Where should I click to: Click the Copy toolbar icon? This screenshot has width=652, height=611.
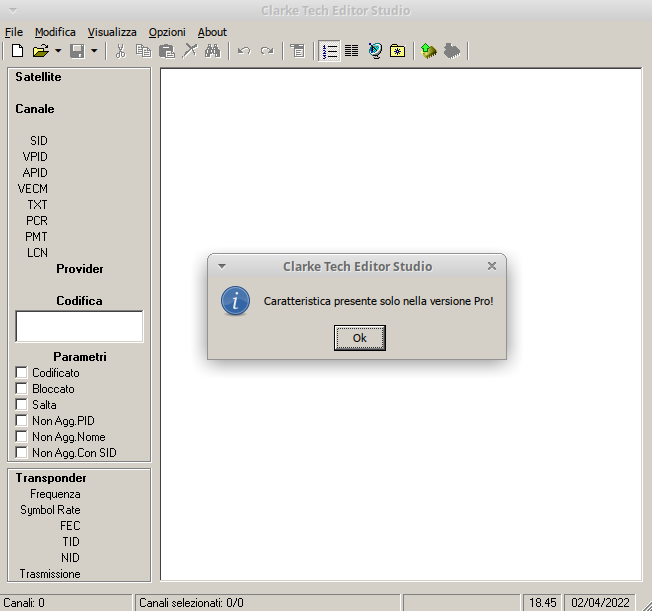coord(143,51)
